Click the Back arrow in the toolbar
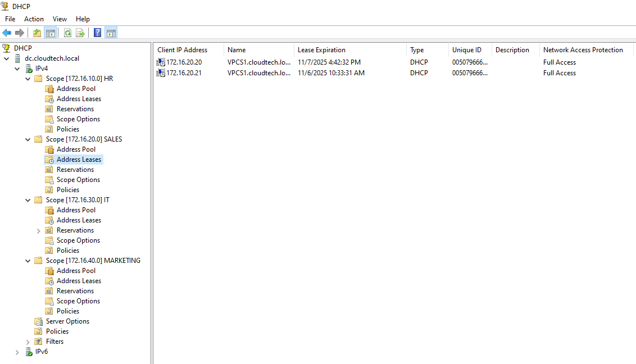The image size is (636, 364). click(7, 33)
